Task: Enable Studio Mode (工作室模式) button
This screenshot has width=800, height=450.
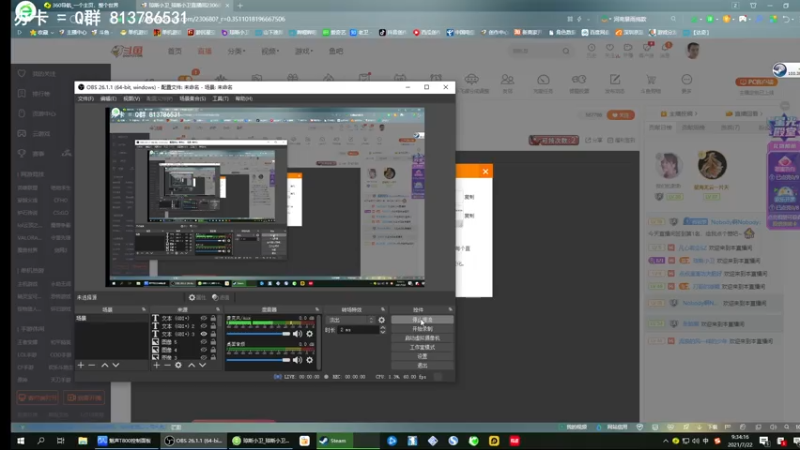Action: tap(422, 347)
